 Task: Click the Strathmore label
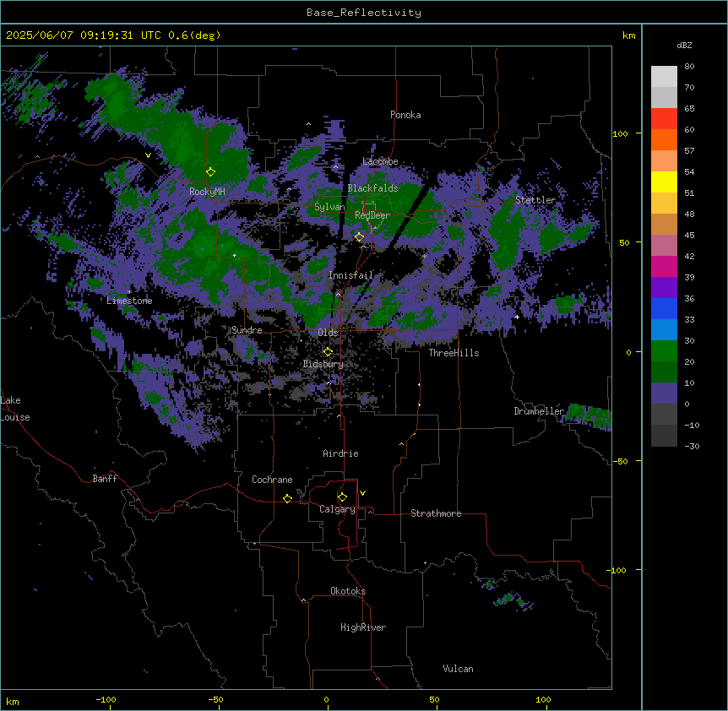click(436, 513)
